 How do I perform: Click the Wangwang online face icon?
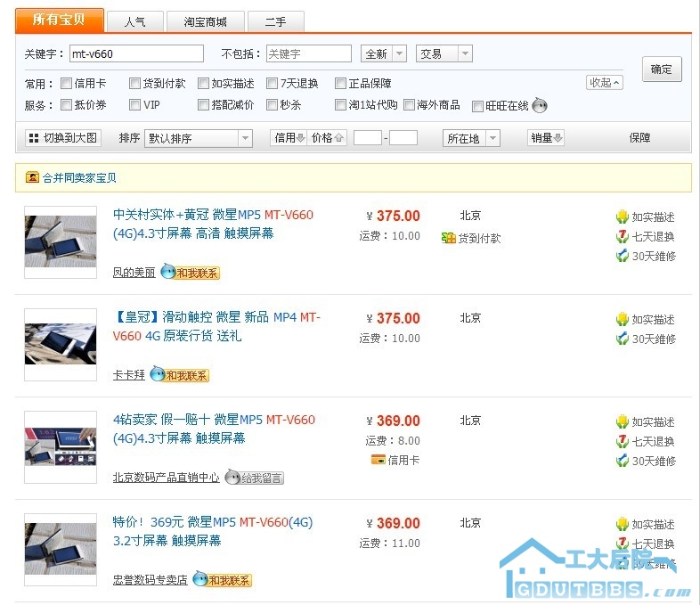540,105
